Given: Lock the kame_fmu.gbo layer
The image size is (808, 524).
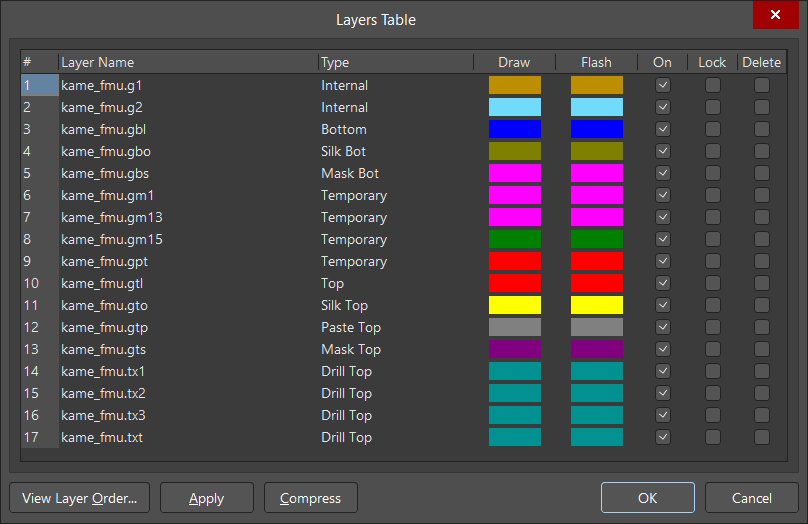Looking at the screenshot, I should coord(713,151).
